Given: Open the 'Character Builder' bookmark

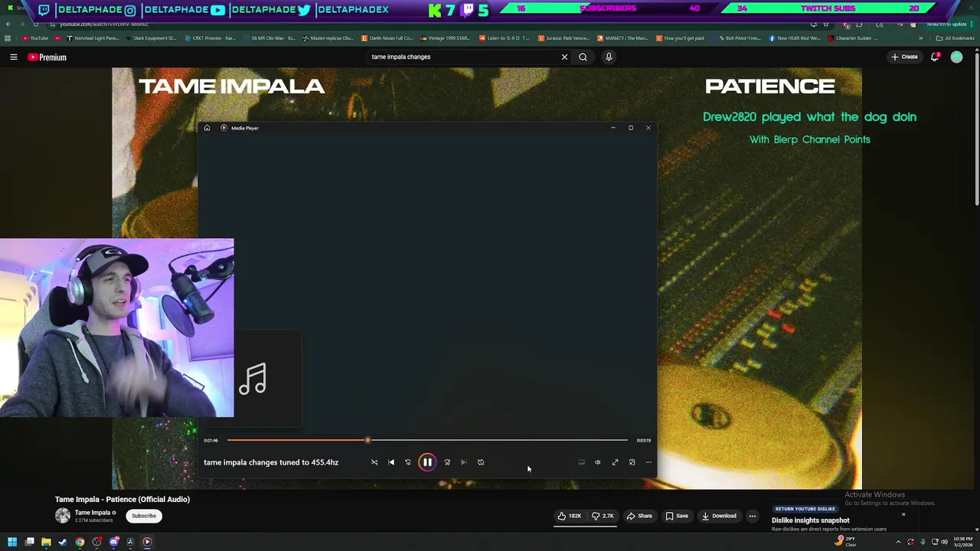Looking at the screenshot, I should click(x=852, y=38).
